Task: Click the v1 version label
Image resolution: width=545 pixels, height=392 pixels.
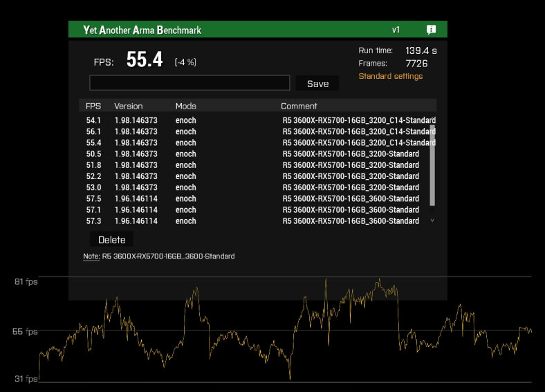Action: 396,30
